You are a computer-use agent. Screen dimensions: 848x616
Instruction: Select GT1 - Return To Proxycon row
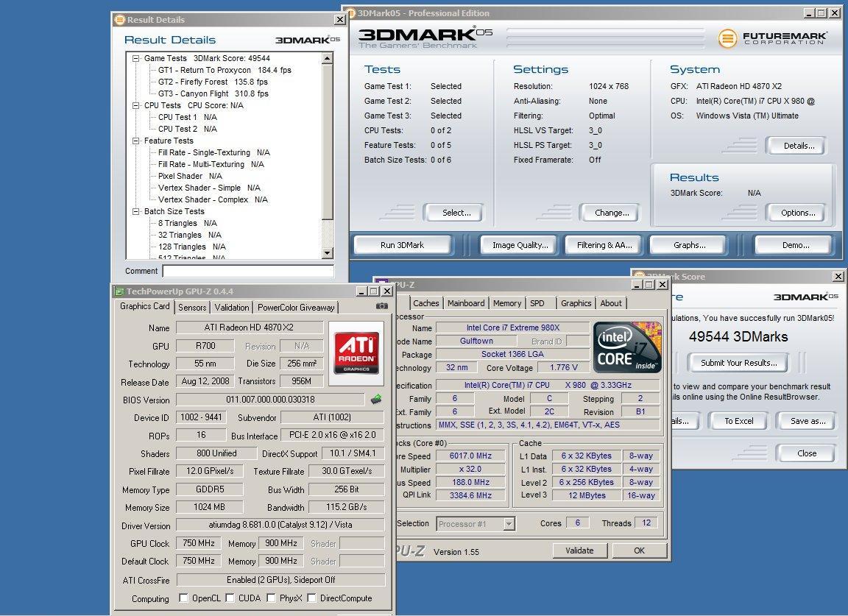click(225, 71)
